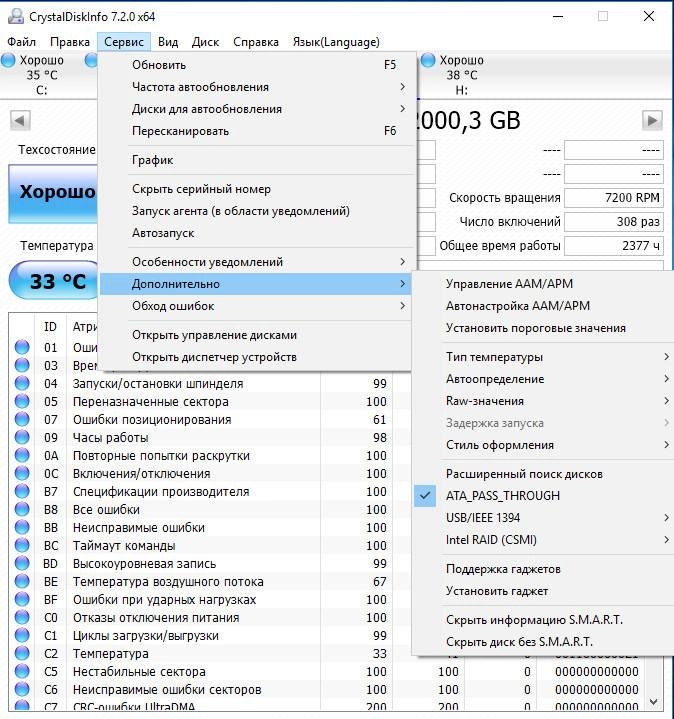
Task: Click the 2377 ч total hours field
Action: 613,246
